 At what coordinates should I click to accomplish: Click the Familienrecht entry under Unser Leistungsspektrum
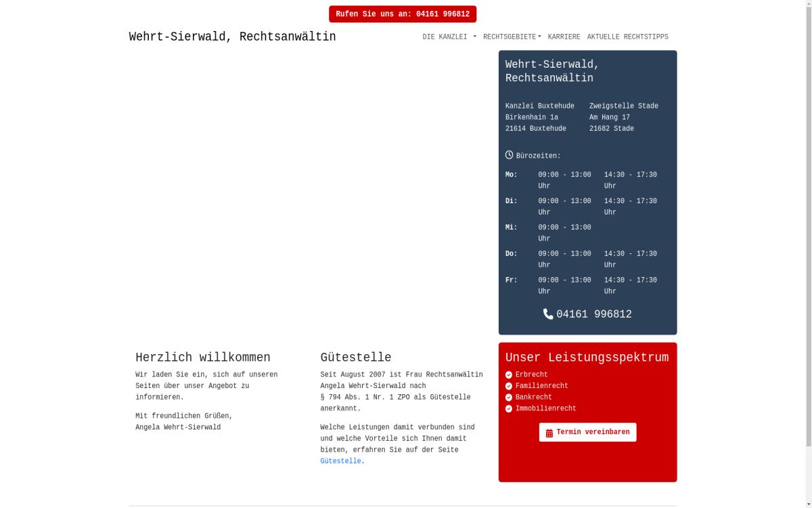[541, 386]
